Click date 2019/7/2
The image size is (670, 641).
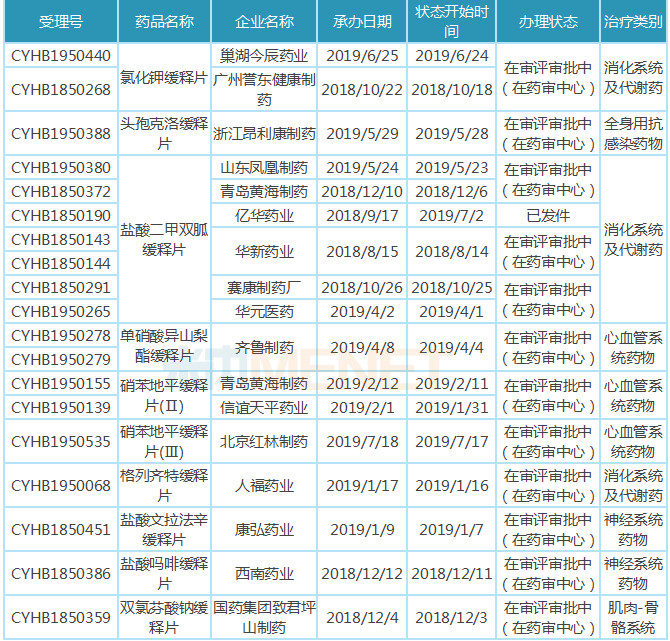click(452, 215)
